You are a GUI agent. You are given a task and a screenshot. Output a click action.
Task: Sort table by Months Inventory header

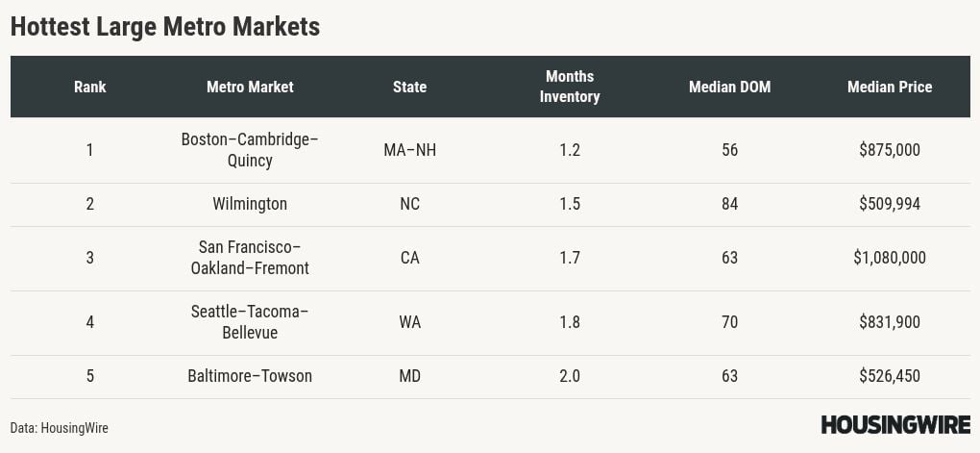[570, 87]
